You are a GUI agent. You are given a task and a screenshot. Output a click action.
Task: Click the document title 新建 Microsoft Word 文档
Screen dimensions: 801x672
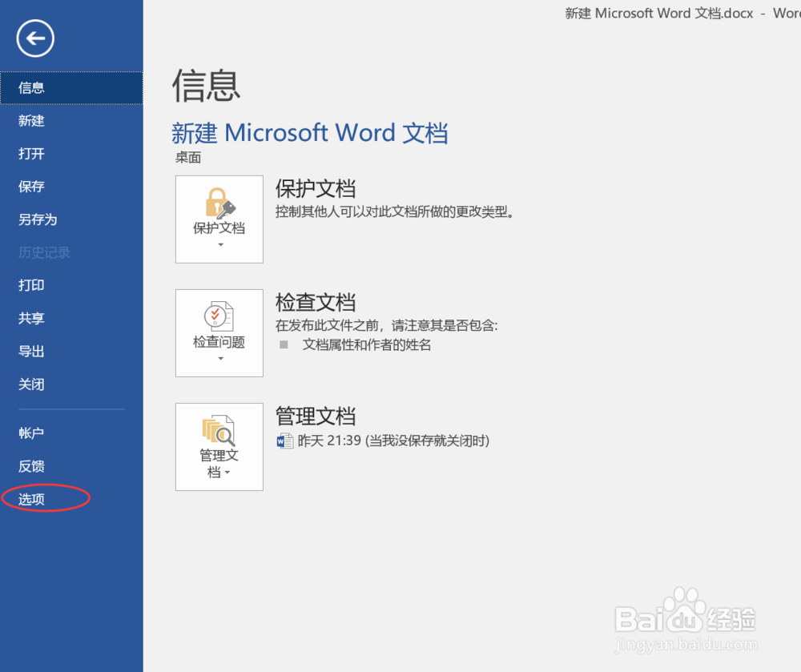tap(309, 133)
